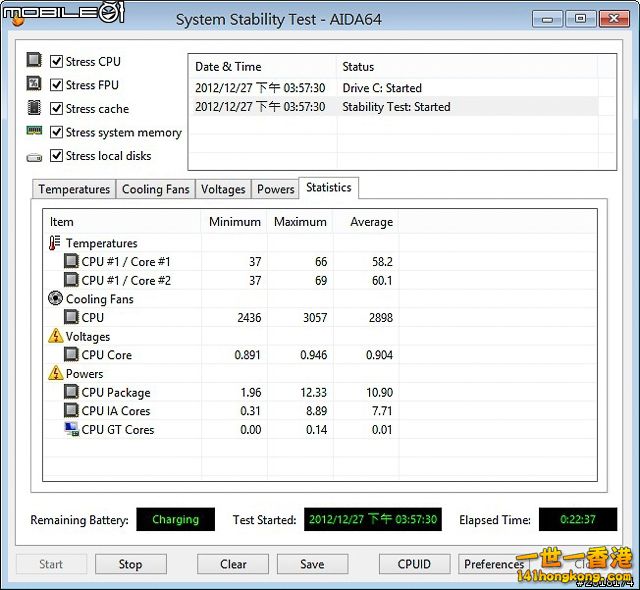Select the Voltages tab
Viewport: 640px width, 590px height.
(223, 189)
